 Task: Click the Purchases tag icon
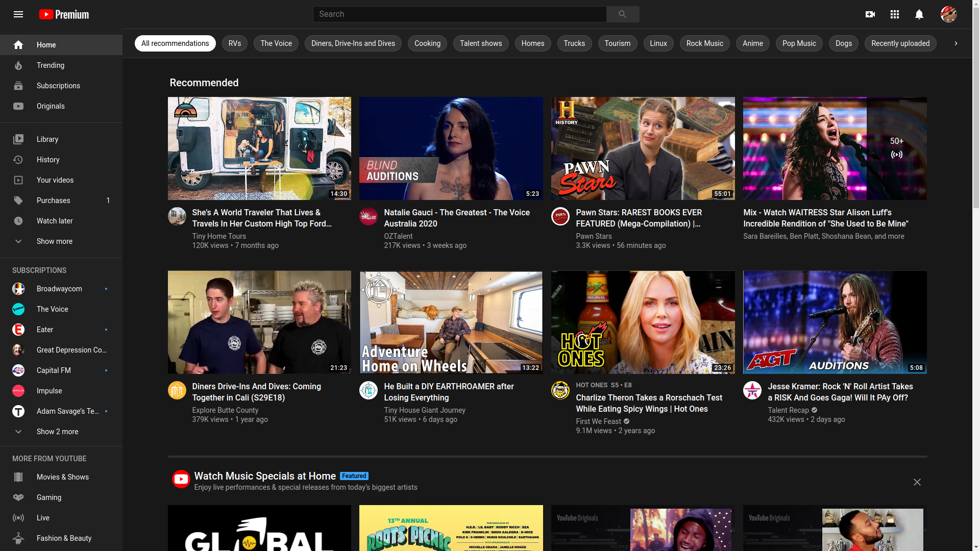click(x=18, y=201)
